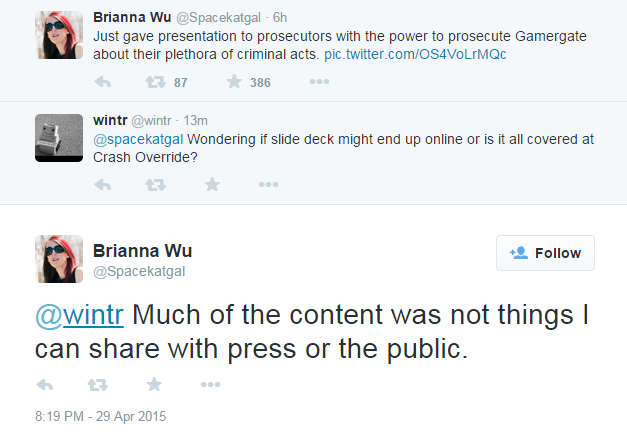The width and height of the screenshot is (627, 444).
Task: View wintr's profile picture
Action: click(x=58, y=137)
